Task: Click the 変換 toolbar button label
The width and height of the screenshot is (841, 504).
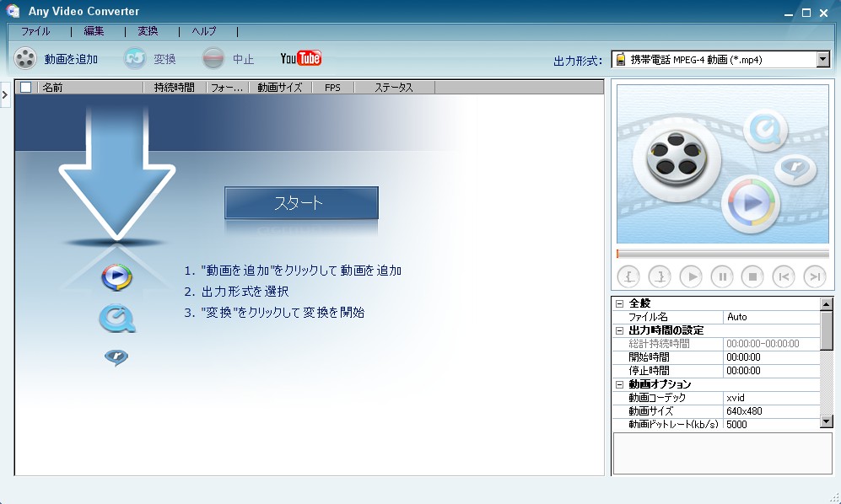Action: [x=164, y=59]
